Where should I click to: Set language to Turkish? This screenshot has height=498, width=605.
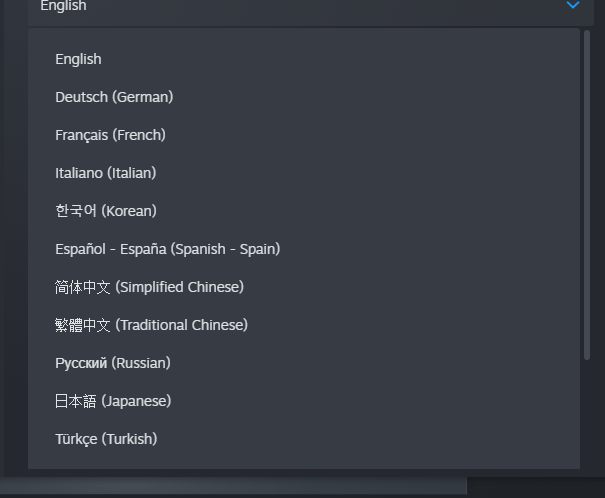pyautogui.click(x=106, y=439)
